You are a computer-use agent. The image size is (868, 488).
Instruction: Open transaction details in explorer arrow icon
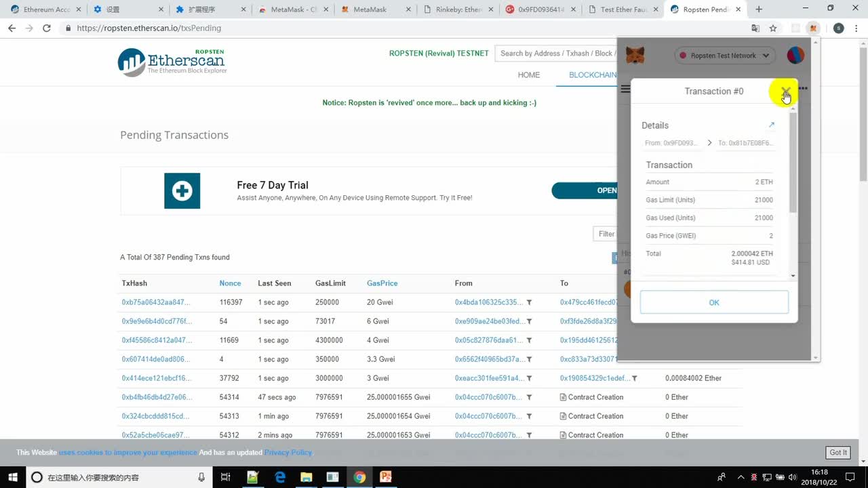(x=771, y=125)
